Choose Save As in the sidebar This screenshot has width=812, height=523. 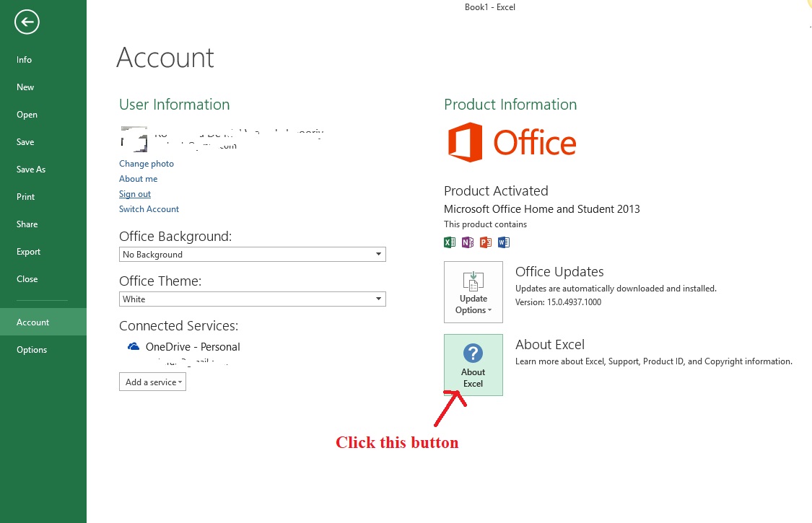coord(30,170)
